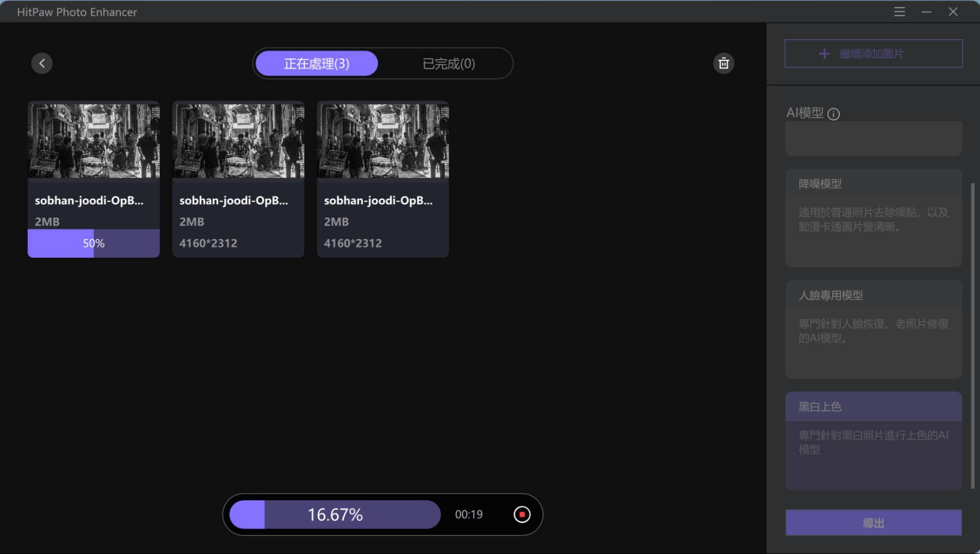The height and width of the screenshot is (554, 980).
Task: Delete all images with the trash icon
Action: (724, 63)
